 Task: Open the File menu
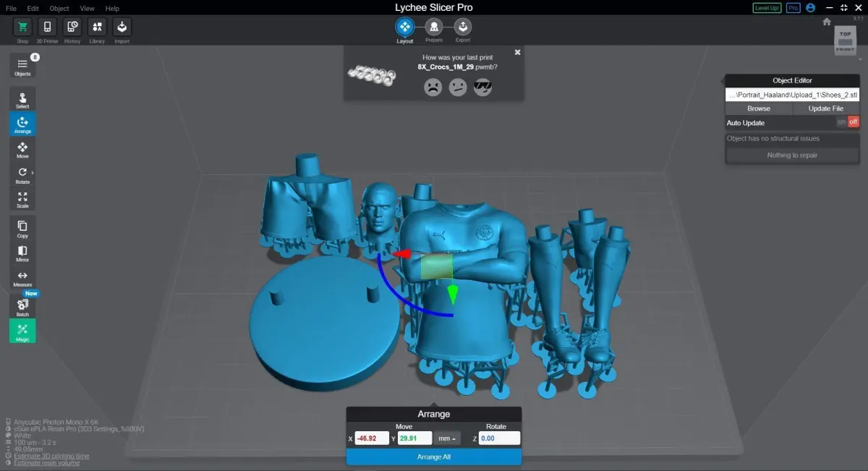pyautogui.click(x=11, y=8)
